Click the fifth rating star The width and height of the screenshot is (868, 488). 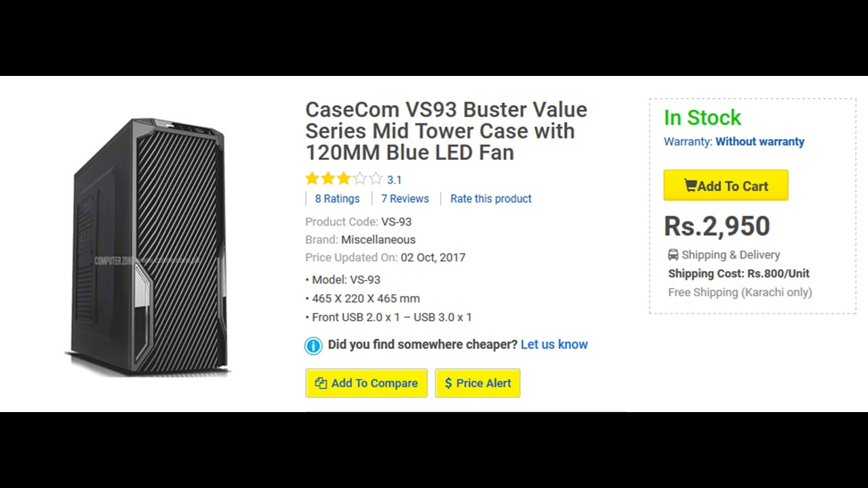coord(376,179)
